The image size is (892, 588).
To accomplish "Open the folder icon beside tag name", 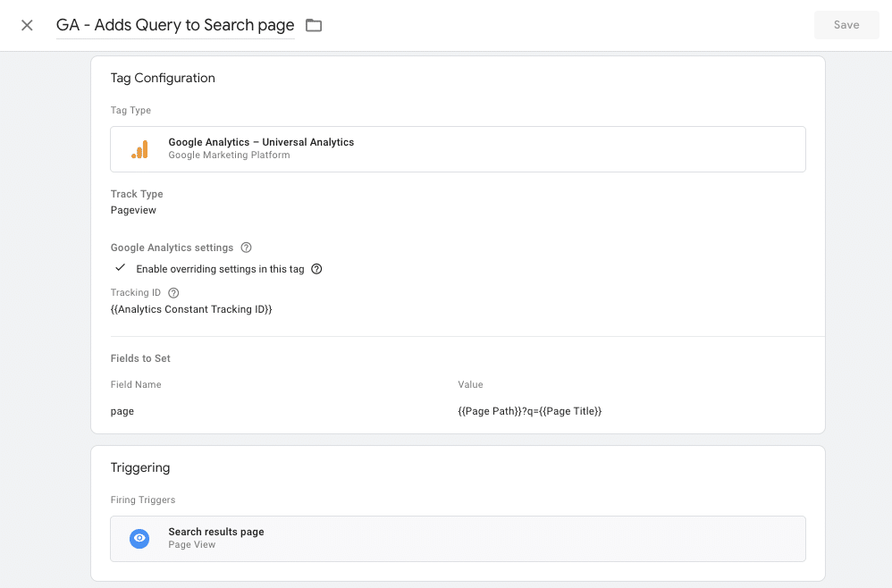I will (314, 25).
